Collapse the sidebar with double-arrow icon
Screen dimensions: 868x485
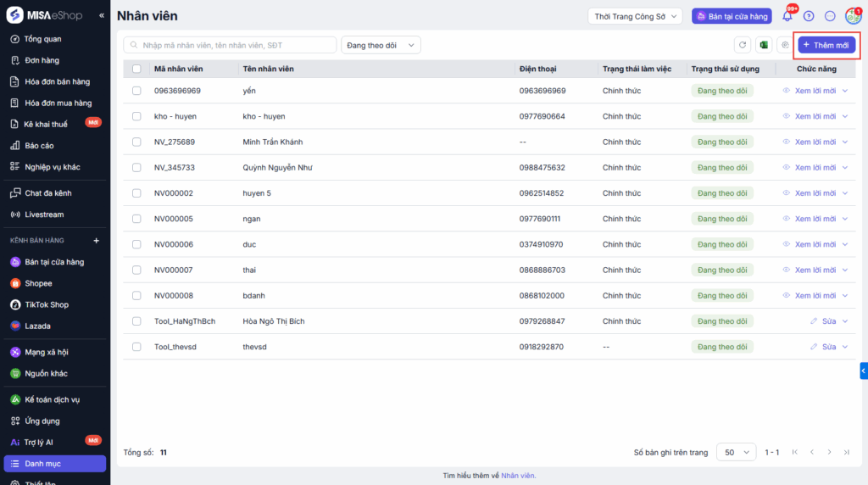102,15
